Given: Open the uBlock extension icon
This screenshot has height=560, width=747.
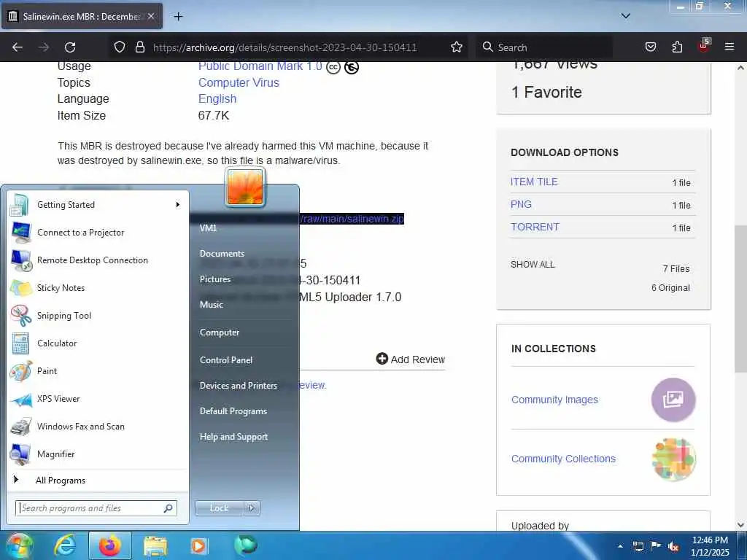Looking at the screenshot, I should (704, 46).
